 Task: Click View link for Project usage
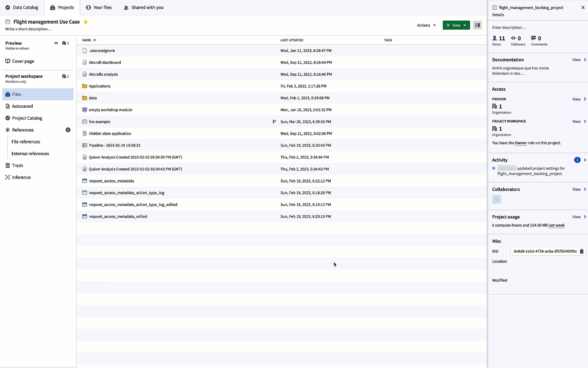(576, 217)
